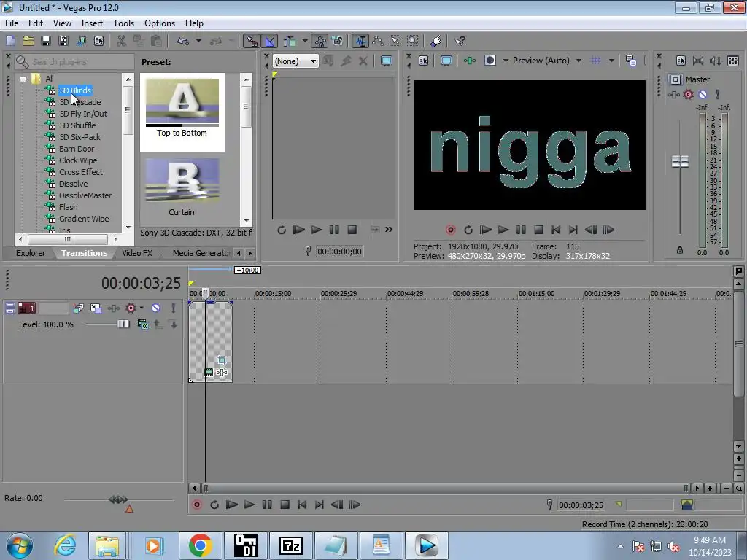Screen dimensions: 747x560
Task: Select the Gradient Wipe transition
Action: tap(84, 219)
